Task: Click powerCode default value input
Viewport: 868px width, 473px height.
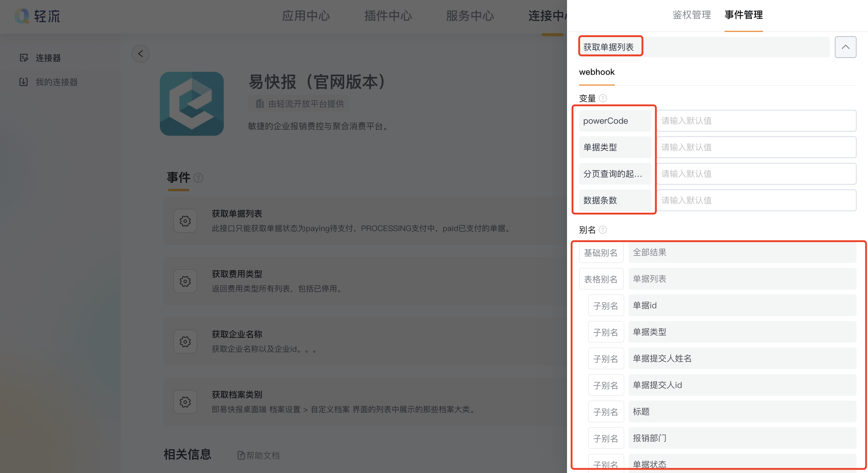Action: (x=756, y=121)
